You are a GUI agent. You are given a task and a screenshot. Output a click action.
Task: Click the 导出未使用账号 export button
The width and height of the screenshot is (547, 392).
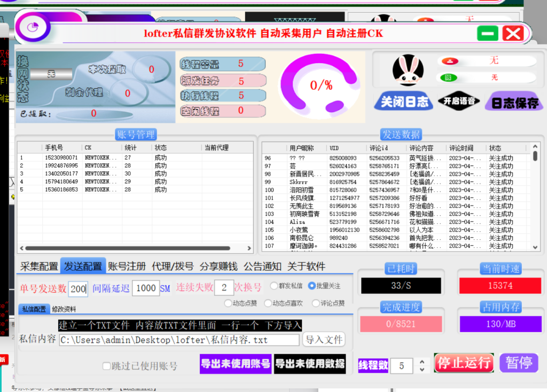click(235, 364)
